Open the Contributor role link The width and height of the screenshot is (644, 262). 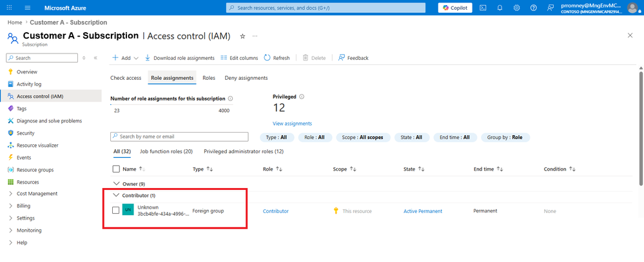[276, 211]
